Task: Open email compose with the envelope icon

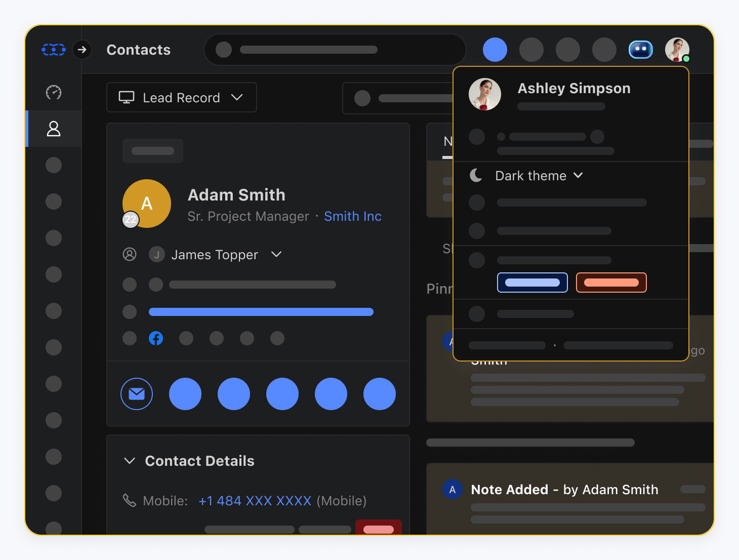Action: click(136, 393)
